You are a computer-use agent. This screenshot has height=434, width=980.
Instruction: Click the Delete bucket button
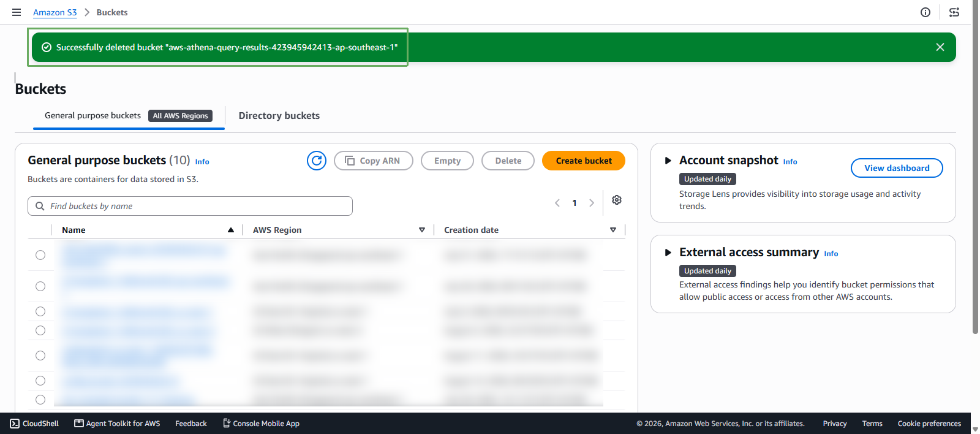[x=508, y=161]
